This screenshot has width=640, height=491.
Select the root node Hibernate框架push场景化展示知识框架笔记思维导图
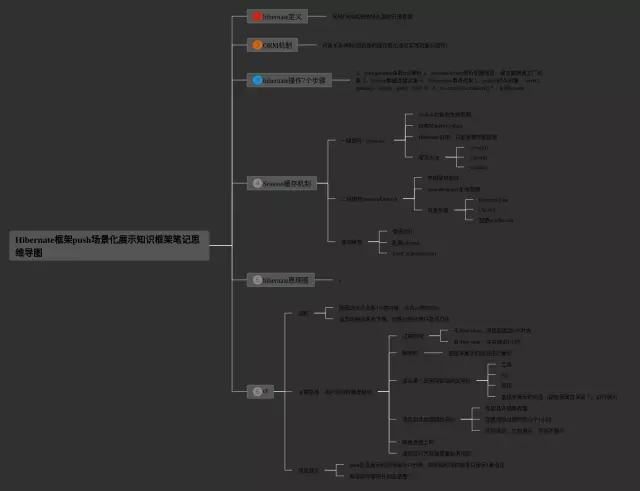109,246
